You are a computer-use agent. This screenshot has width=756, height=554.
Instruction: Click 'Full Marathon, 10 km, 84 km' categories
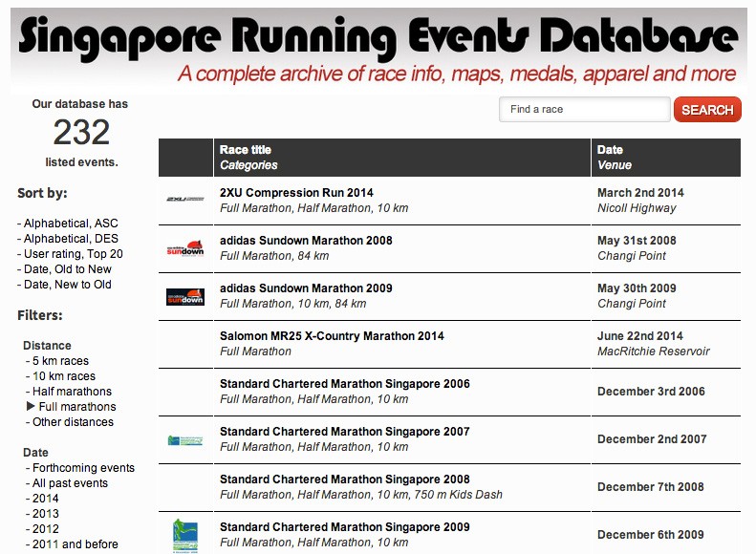click(293, 304)
